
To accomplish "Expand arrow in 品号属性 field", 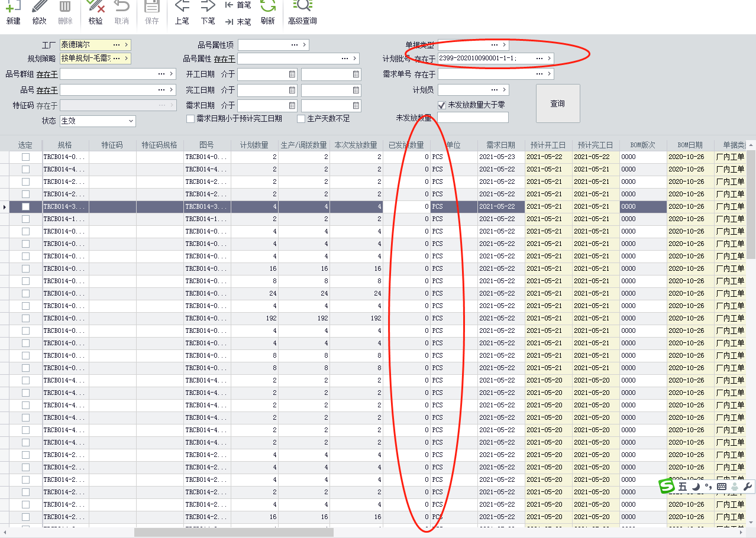I will [x=354, y=59].
